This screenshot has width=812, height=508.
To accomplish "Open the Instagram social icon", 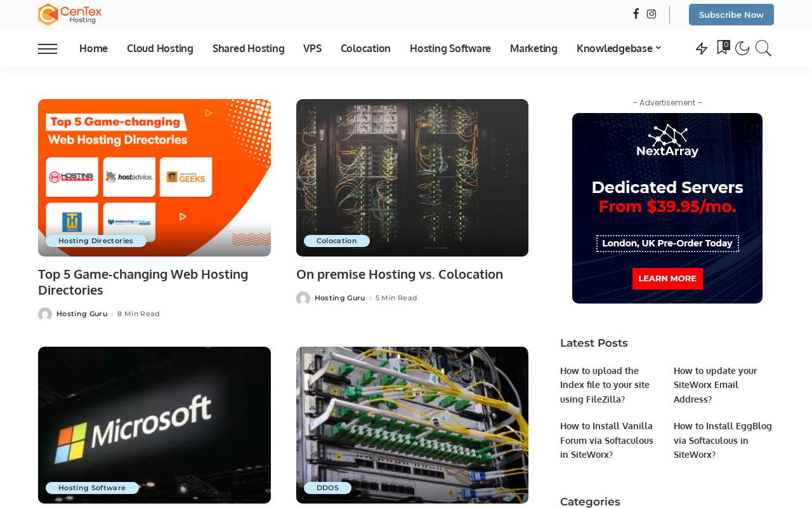I will [652, 14].
